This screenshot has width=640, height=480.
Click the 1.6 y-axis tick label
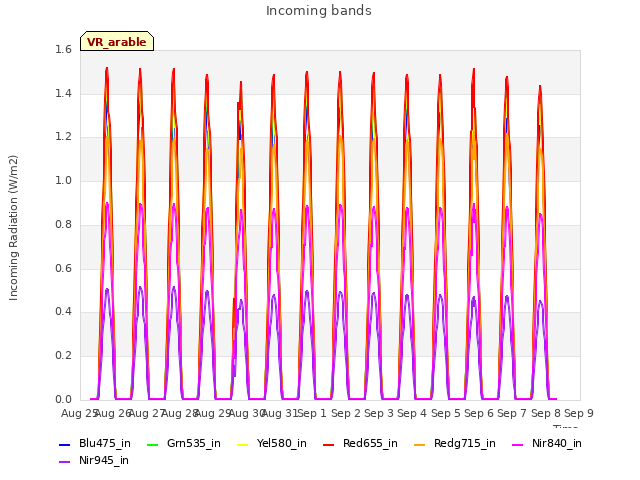point(63,49)
